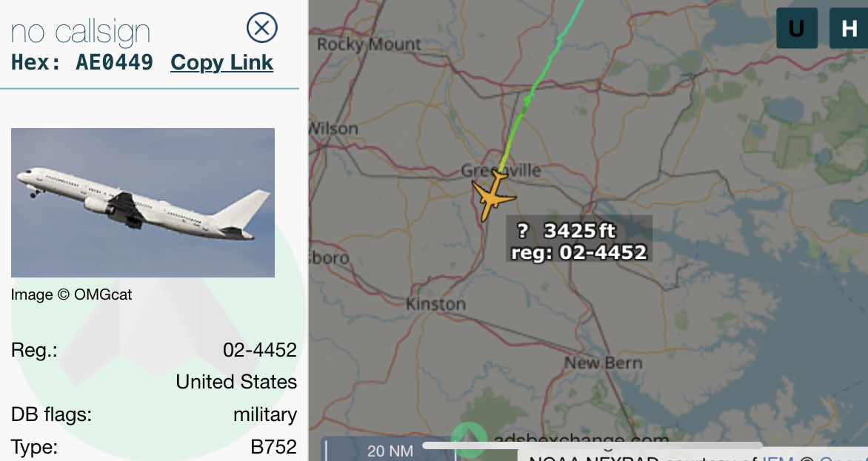
Task: Click the 3425 ft aircraft label
Action: click(x=579, y=240)
